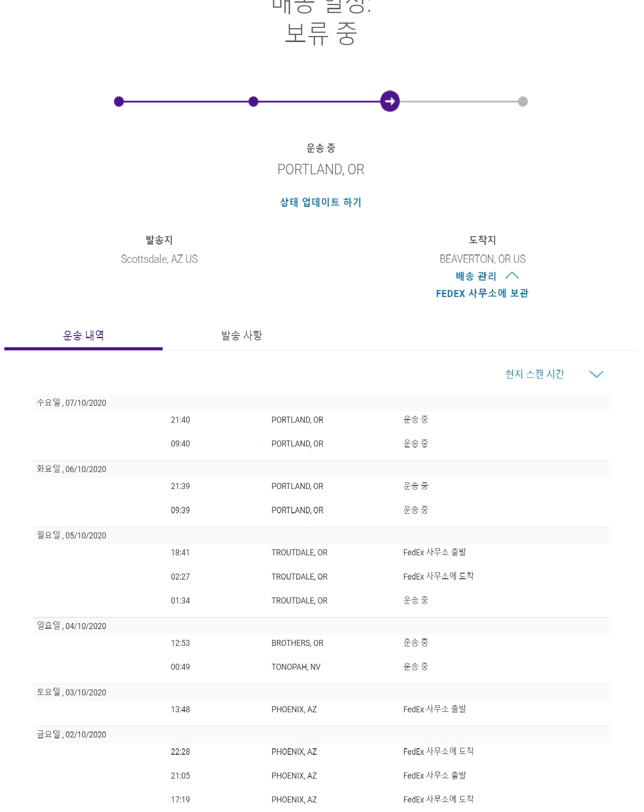Switch to the 운송 내역 tab

point(83,336)
